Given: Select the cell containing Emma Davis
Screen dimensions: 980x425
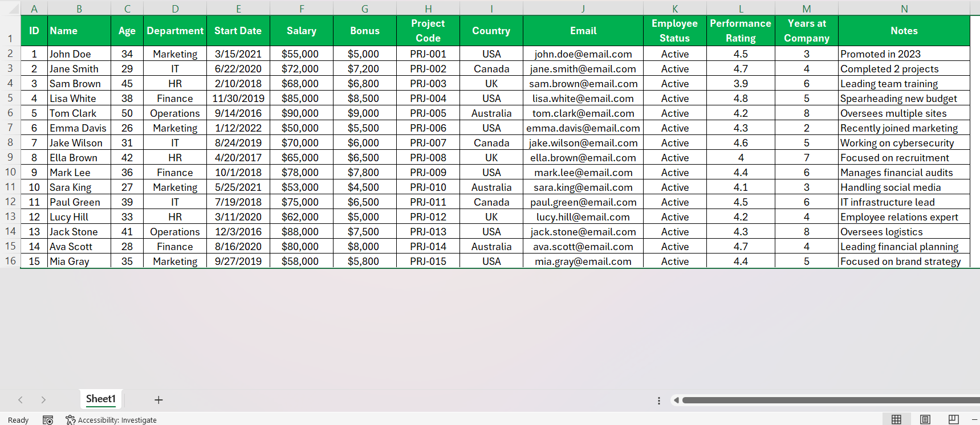Looking at the screenshot, I should pyautogui.click(x=79, y=128).
